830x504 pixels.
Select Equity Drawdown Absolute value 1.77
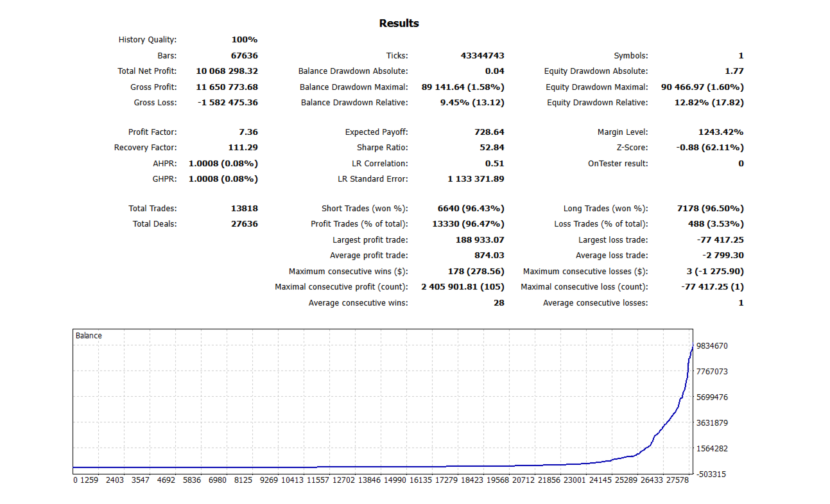click(x=734, y=71)
